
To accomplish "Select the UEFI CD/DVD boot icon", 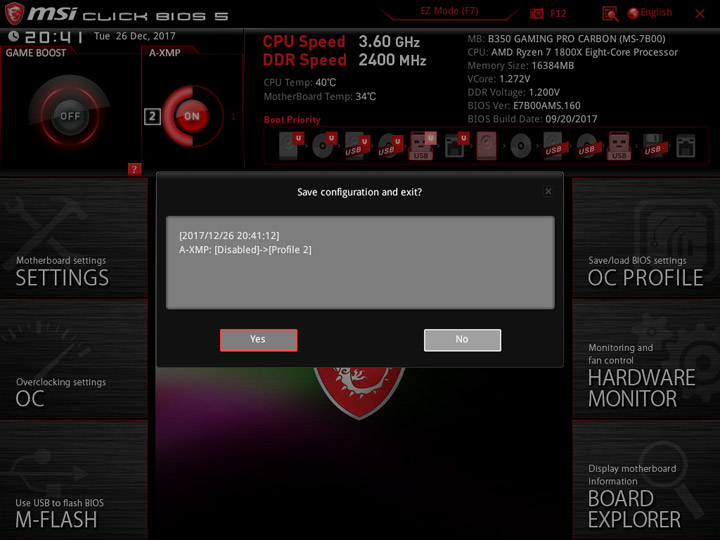I will pyautogui.click(x=324, y=146).
